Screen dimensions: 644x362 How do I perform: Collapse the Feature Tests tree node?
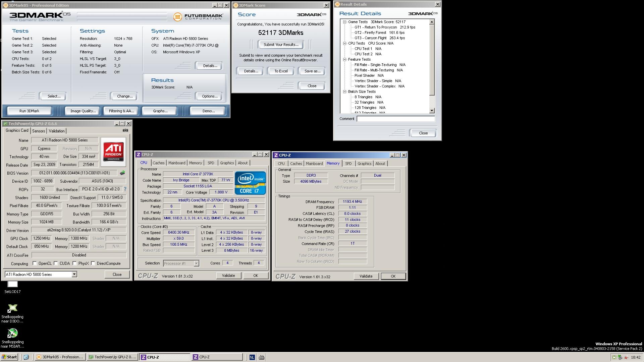coord(344,59)
